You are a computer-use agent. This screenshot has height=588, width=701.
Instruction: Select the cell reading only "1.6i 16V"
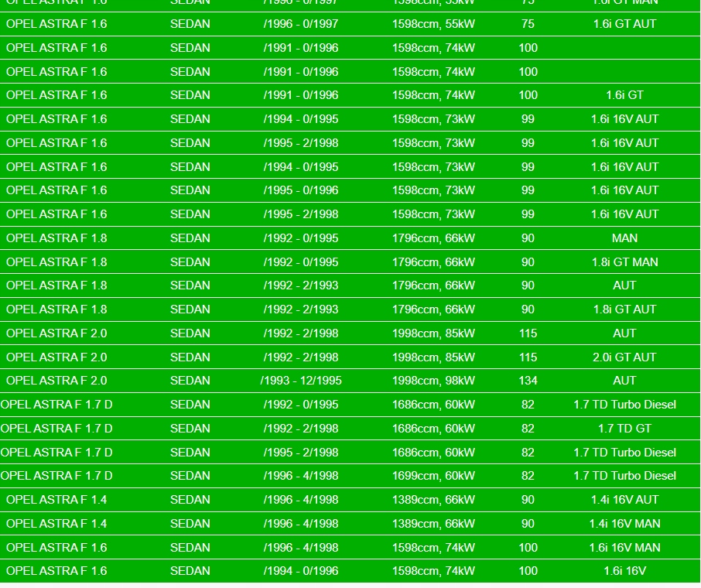click(x=624, y=570)
